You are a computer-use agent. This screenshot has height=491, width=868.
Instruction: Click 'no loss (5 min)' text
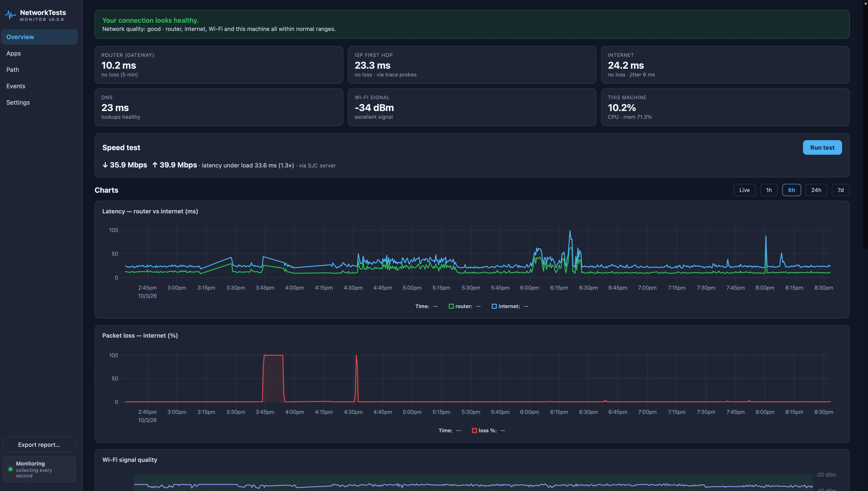point(119,75)
